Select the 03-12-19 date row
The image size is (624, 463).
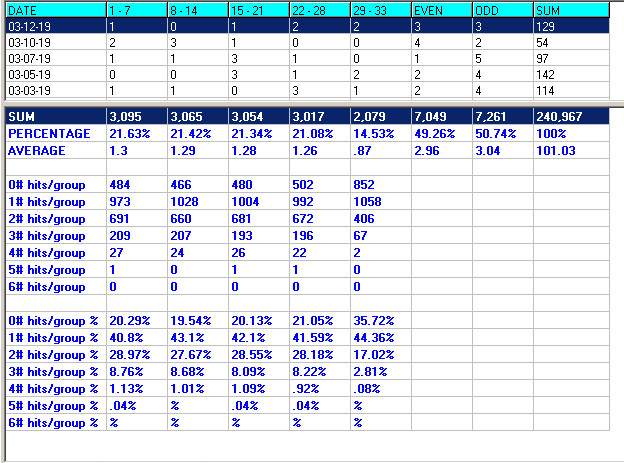click(x=308, y=26)
